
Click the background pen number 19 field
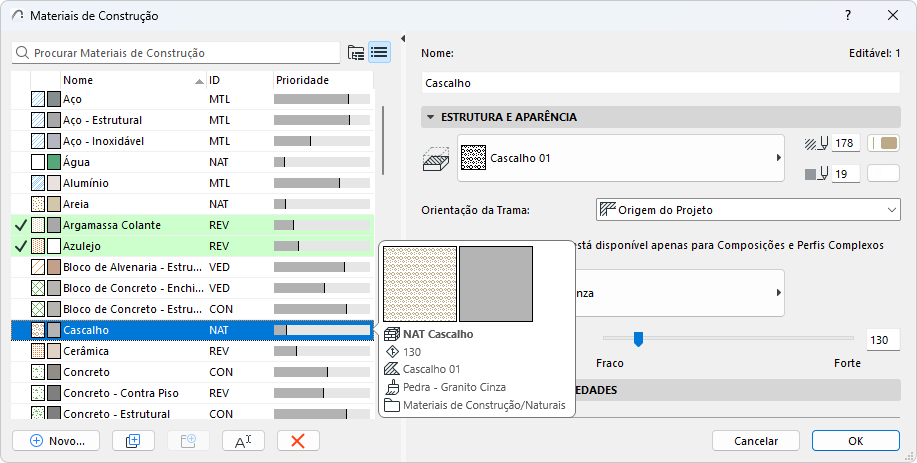coord(846,174)
